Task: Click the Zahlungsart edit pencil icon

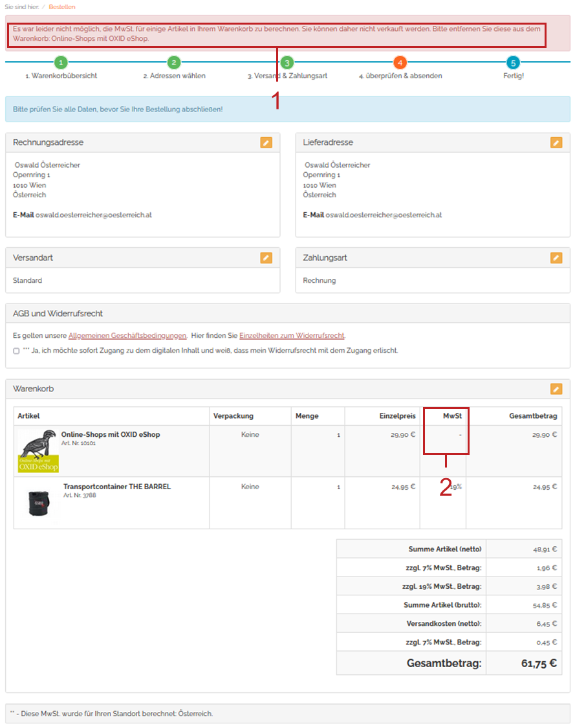Action: [x=556, y=258]
